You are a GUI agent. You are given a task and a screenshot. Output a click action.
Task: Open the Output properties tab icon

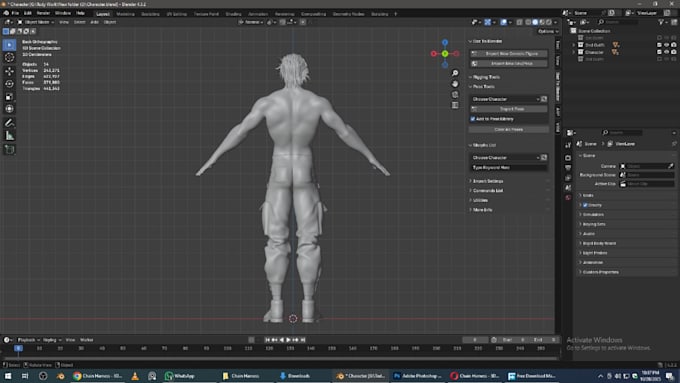click(x=568, y=168)
